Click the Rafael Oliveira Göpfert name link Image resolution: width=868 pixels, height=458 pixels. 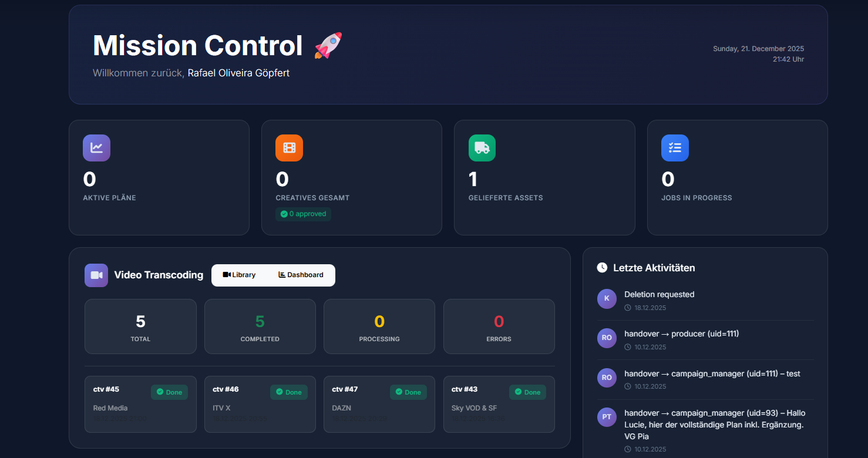click(238, 73)
